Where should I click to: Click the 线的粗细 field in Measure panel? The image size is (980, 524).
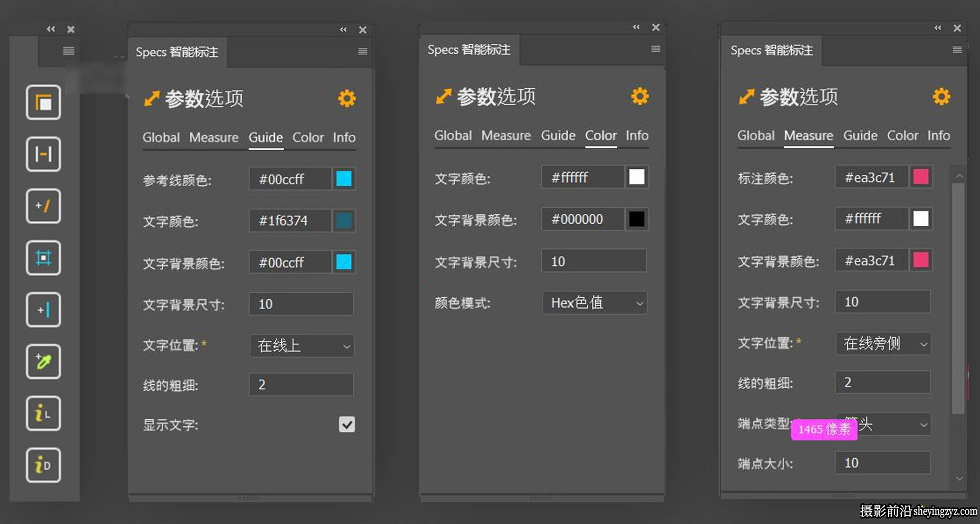[883, 382]
